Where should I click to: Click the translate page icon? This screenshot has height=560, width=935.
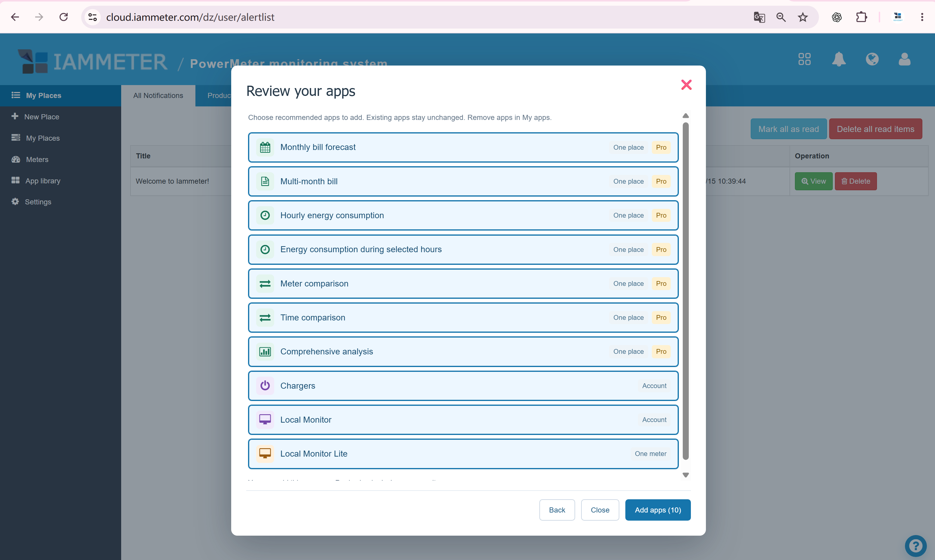[x=759, y=17]
